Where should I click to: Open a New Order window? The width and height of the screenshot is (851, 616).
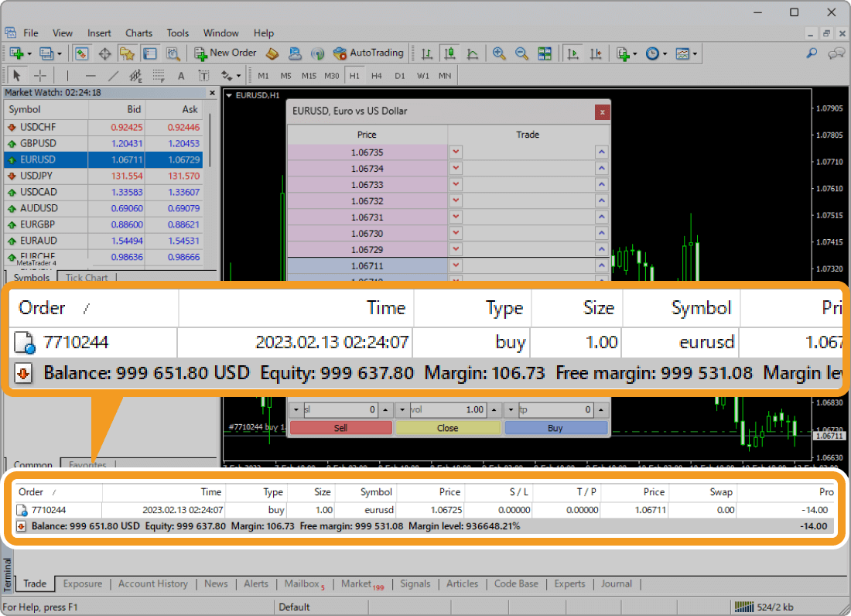click(226, 53)
